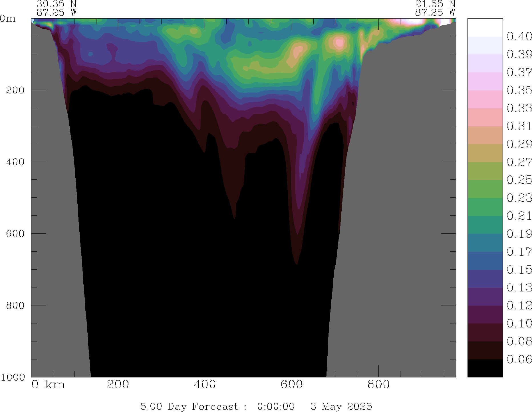
Task: Click the '21.55 N' end latitude label
Action: 435,4
